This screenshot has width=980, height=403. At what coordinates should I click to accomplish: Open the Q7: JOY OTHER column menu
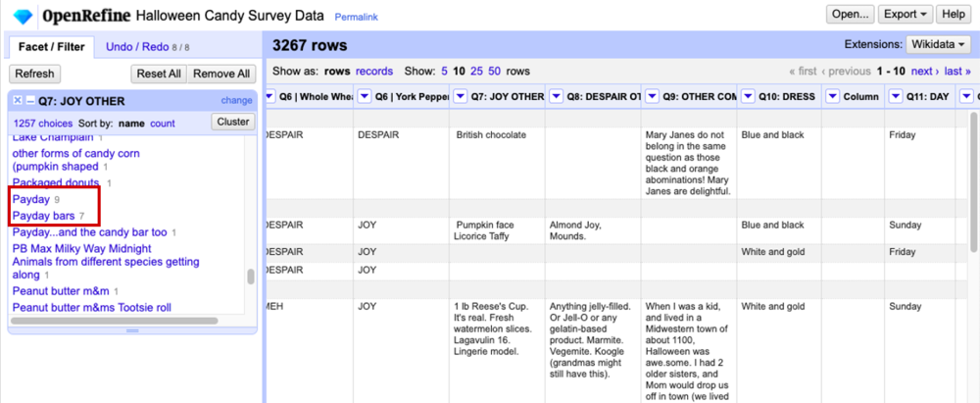click(x=461, y=96)
